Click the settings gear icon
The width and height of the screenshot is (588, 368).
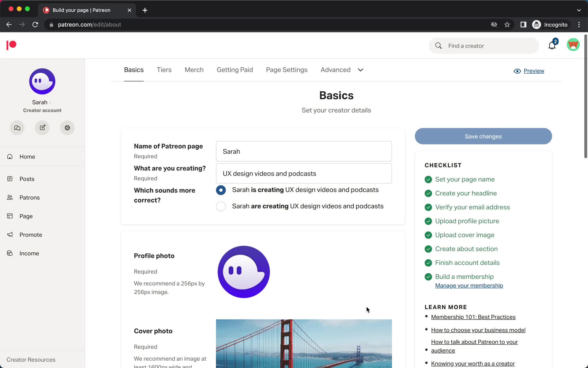[x=67, y=127]
